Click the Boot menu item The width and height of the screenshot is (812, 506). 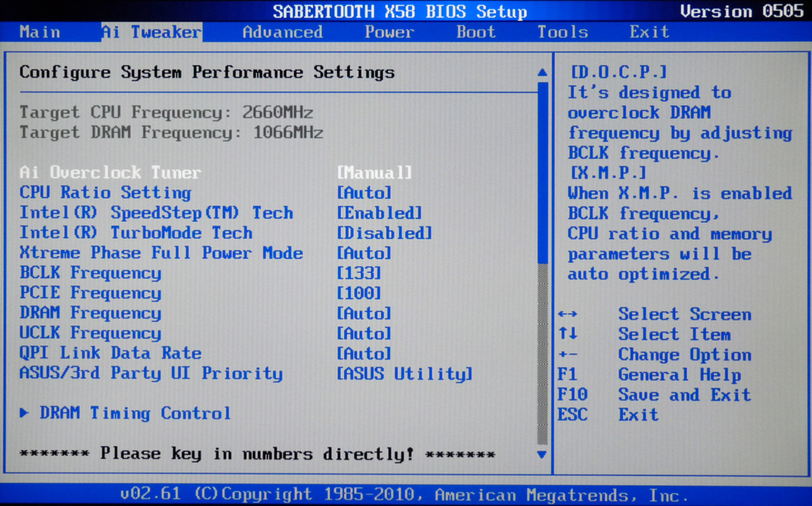pos(475,31)
